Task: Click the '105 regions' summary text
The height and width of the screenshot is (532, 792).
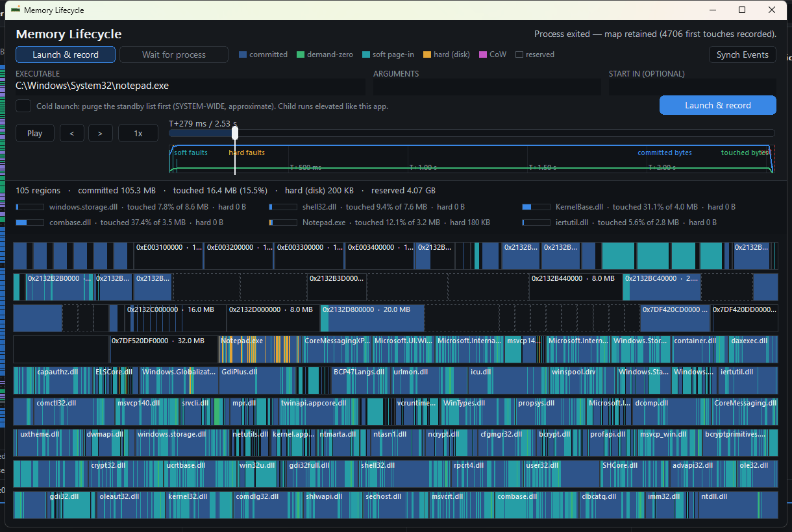Action: (38, 191)
